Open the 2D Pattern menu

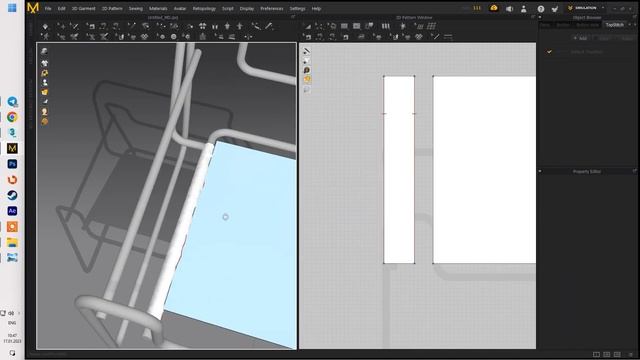[x=112, y=9]
